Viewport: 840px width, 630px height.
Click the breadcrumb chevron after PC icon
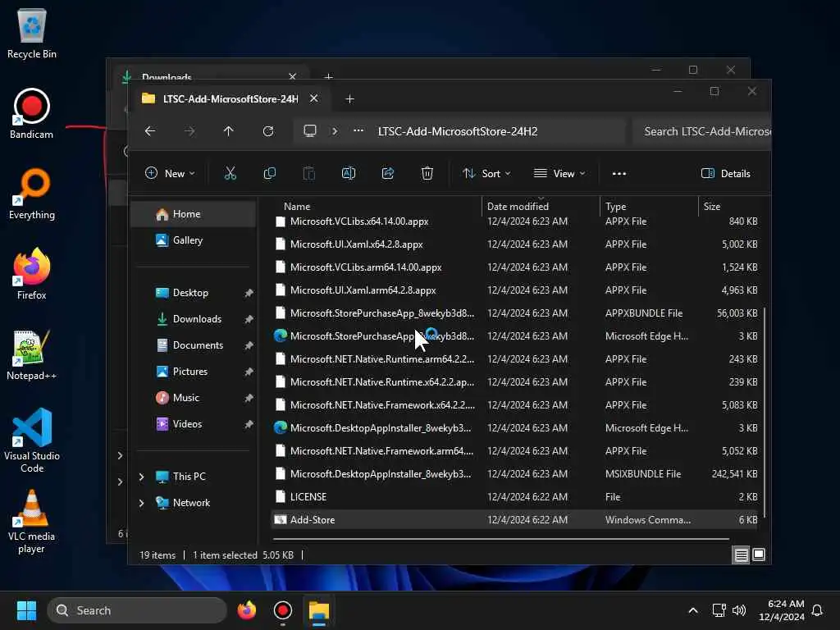pyautogui.click(x=335, y=130)
